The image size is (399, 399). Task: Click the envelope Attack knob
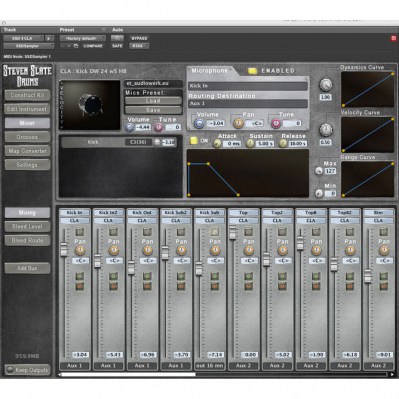pyautogui.click(x=217, y=143)
